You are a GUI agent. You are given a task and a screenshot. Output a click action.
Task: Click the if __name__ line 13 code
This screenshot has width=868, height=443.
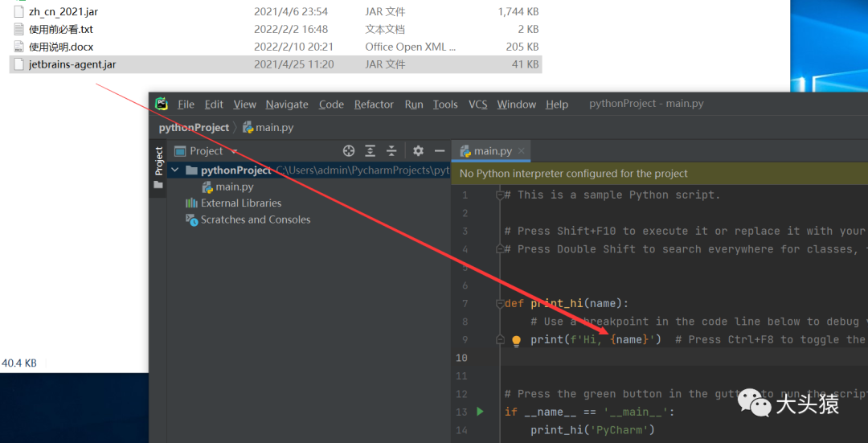(590, 412)
